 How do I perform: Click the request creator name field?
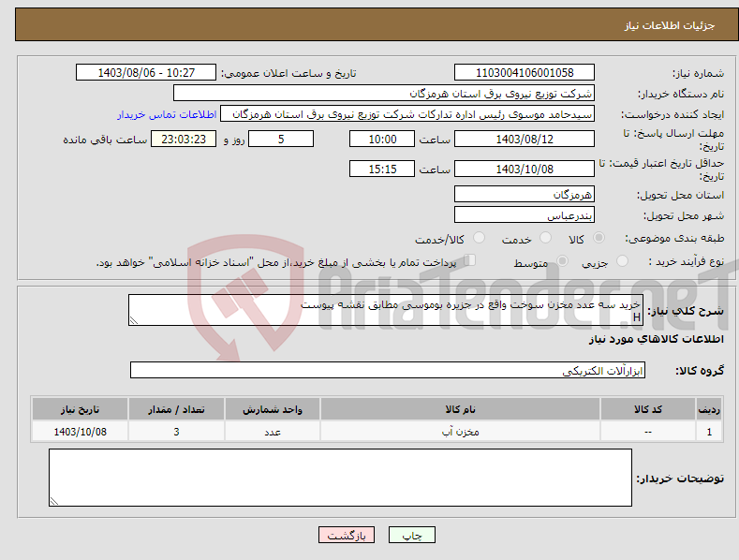407,114
